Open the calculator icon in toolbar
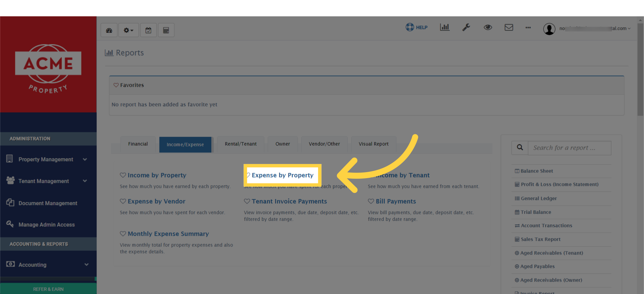Screen dimensions: 644x294 click(x=166, y=30)
